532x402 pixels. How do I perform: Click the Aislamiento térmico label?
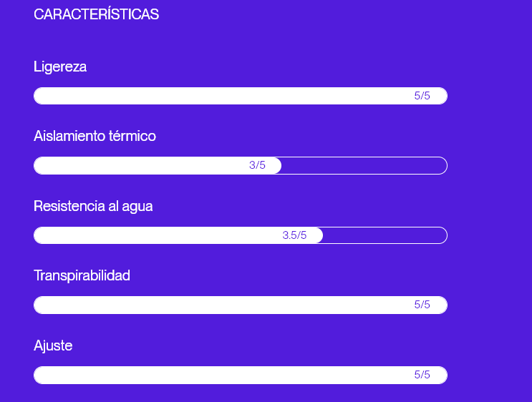[95, 136]
